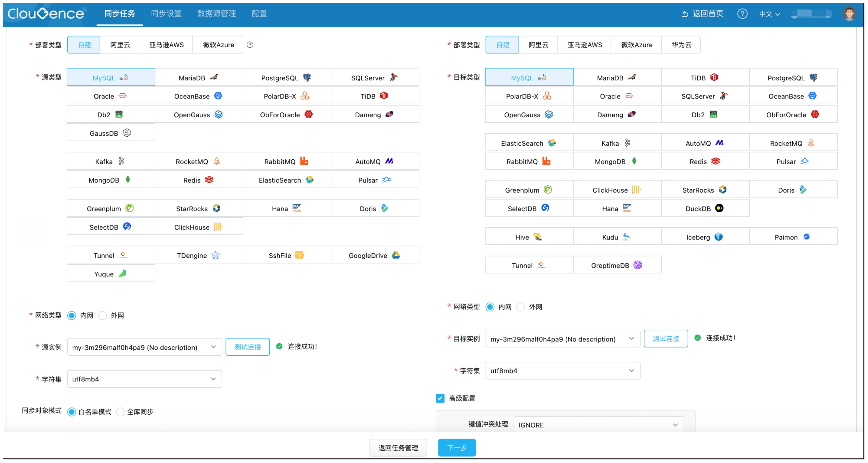Image resolution: width=868 pixels, height=463 pixels.
Task: Select target StarRocks option
Action: pyautogui.click(x=705, y=190)
